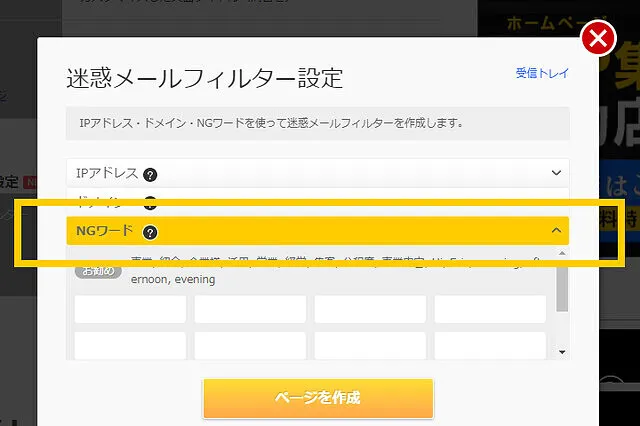The height and width of the screenshot is (426, 640).
Task: Click the second NG word field in top row
Action: [x=250, y=309]
